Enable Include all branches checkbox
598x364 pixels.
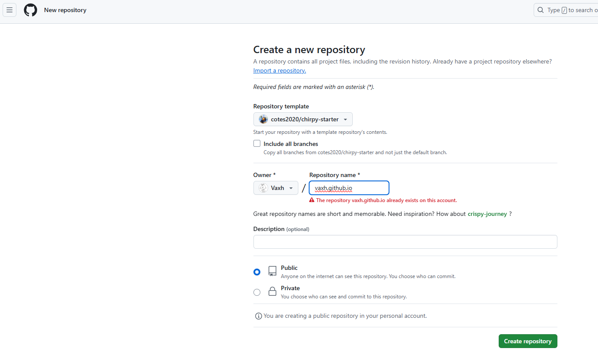[257, 143]
